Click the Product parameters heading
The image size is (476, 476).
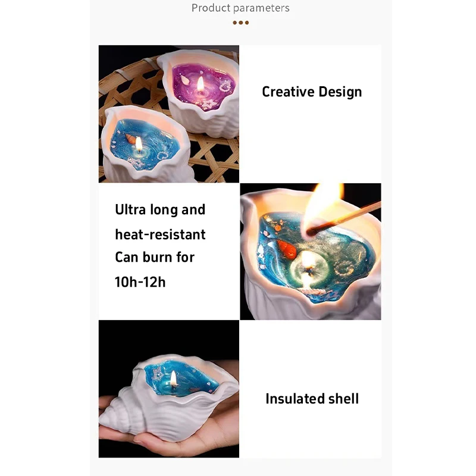point(240,8)
